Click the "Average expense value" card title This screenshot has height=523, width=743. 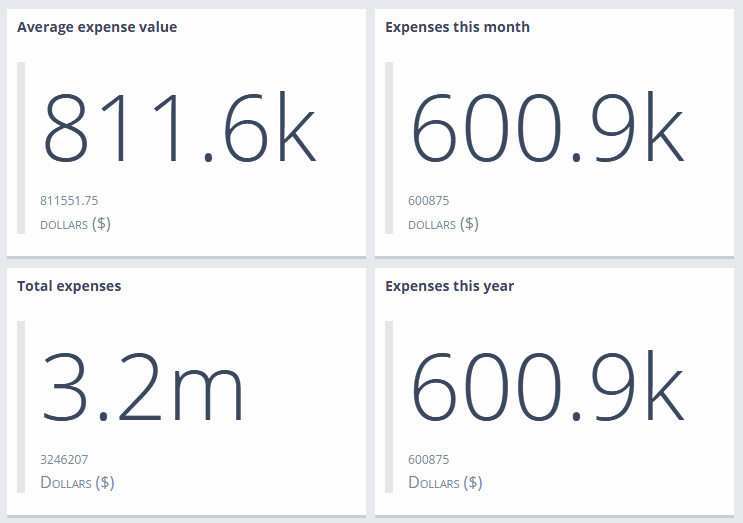pos(97,27)
